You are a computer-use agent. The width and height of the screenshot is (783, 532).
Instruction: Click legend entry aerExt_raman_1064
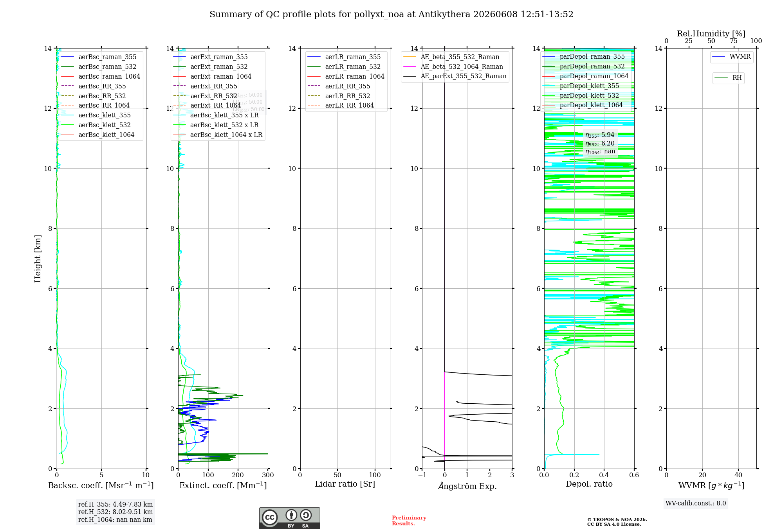tap(212, 77)
